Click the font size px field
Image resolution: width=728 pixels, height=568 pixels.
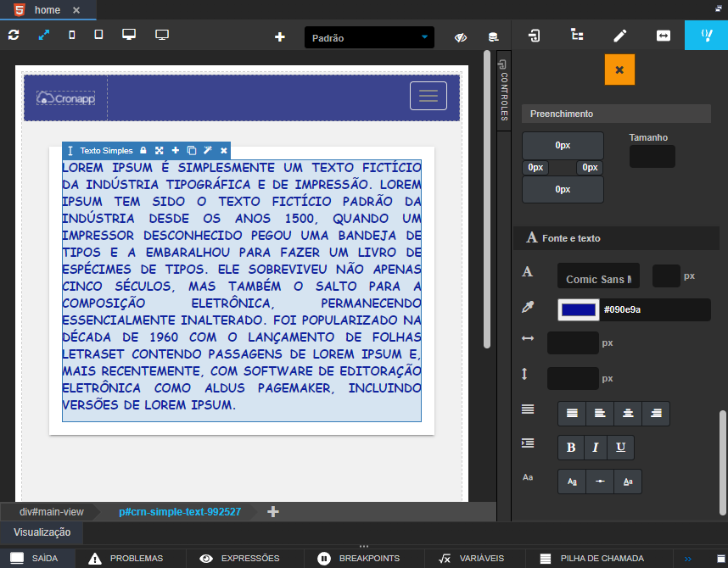coord(666,276)
